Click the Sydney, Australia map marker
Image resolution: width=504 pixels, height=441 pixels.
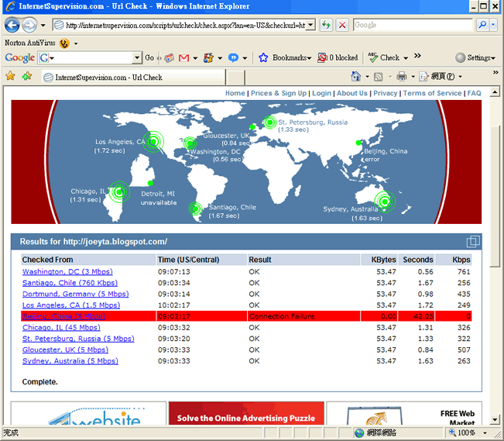point(385,202)
